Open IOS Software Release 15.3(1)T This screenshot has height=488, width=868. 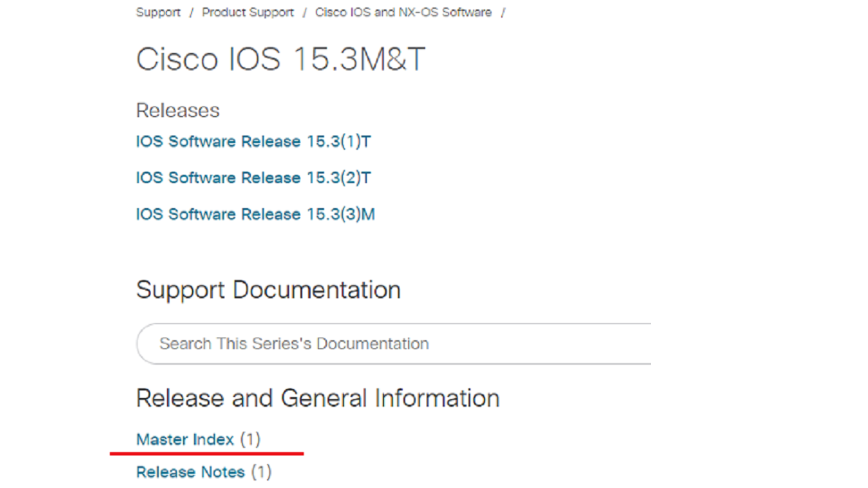(254, 142)
